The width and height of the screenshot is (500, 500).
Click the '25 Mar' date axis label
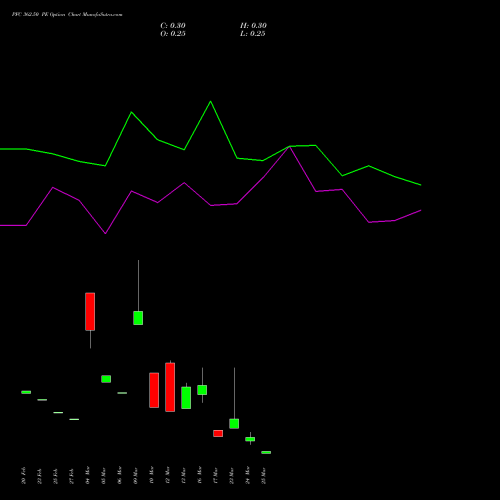263,476
